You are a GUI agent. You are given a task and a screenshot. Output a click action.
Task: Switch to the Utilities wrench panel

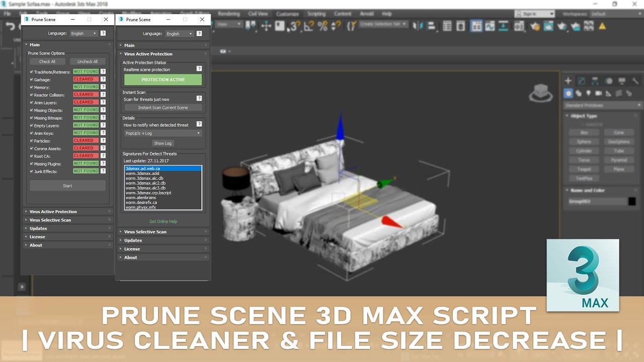coord(635,80)
